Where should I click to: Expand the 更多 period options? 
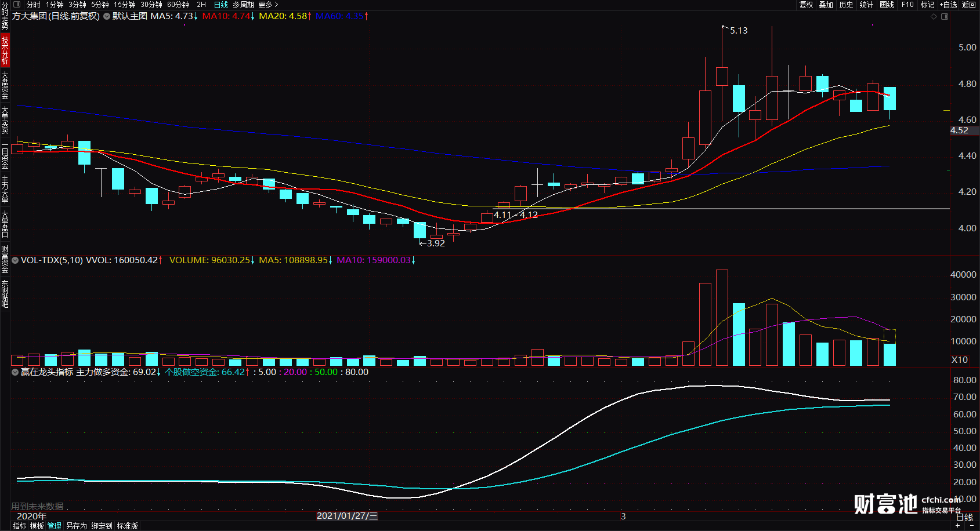click(x=269, y=5)
